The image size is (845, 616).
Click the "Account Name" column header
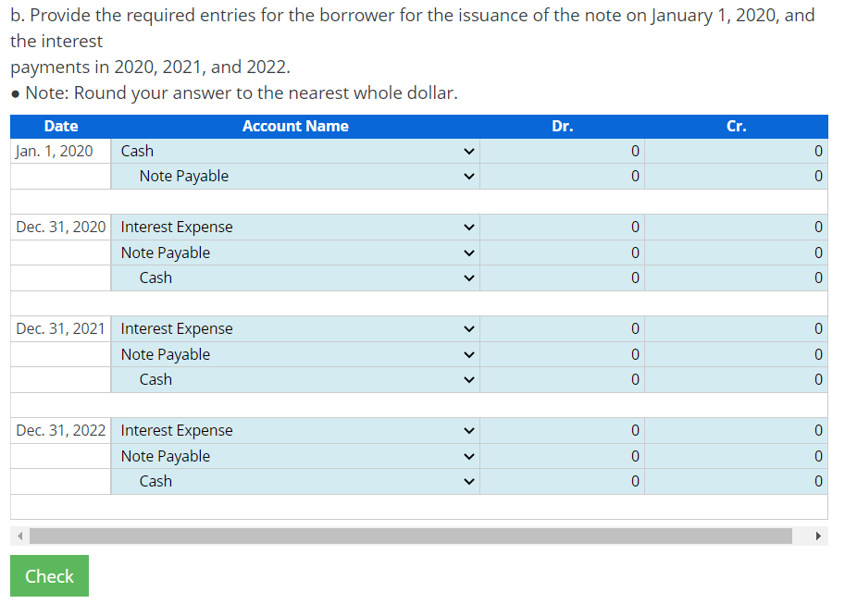point(295,126)
